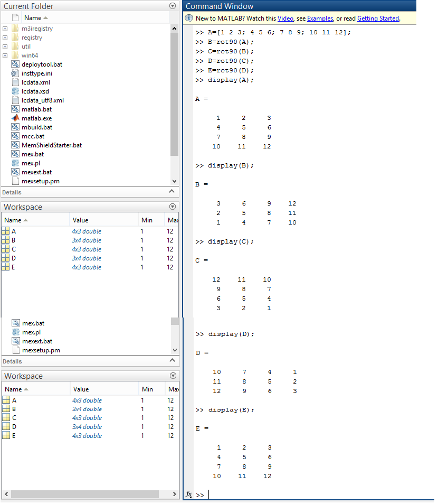Image resolution: width=438 pixels, height=504 pixels.
Task: Click the lcdata_utf8.xml document icon
Action: (15, 100)
